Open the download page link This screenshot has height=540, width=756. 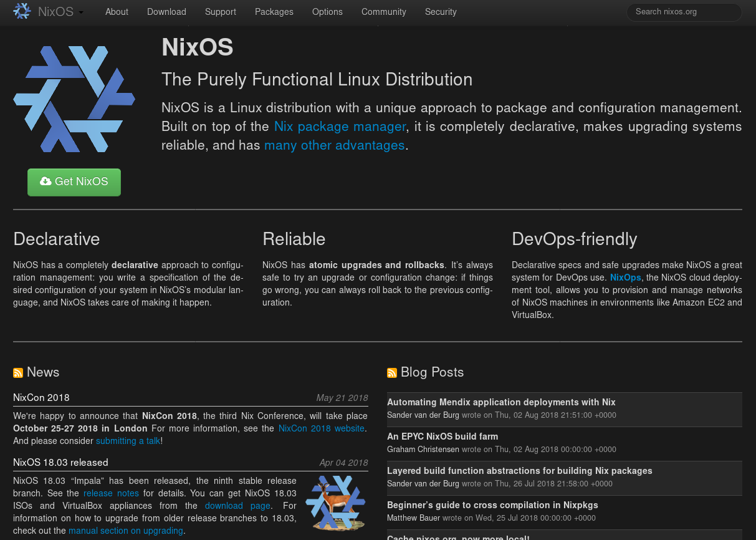(237, 506)
